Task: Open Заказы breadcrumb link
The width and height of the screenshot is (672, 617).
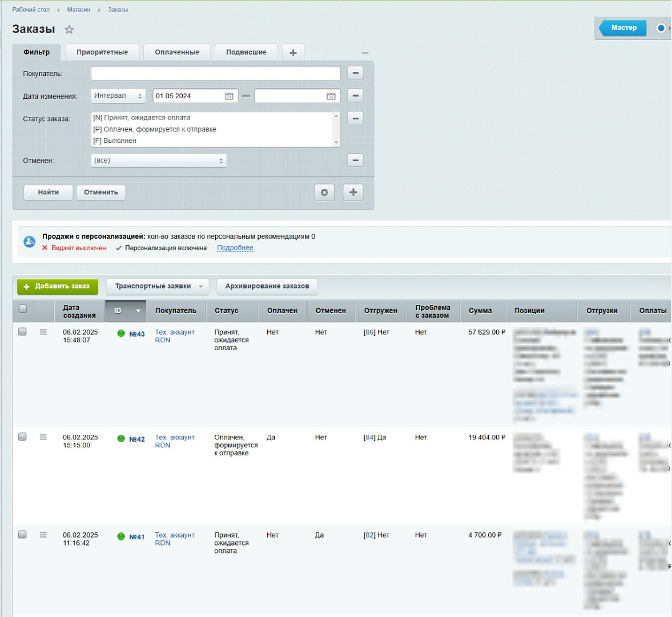Action: point(118,10)
